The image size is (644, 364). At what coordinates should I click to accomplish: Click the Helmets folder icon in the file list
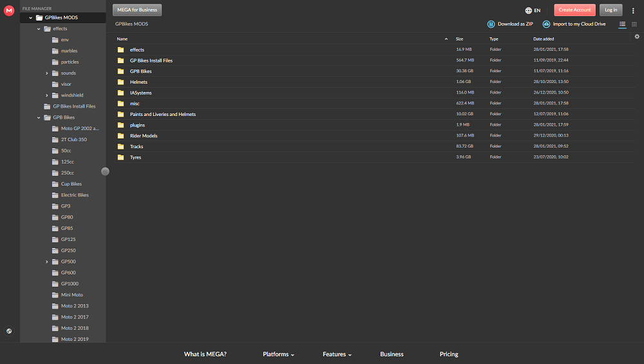pyautogui.click(x=121, y=82)
